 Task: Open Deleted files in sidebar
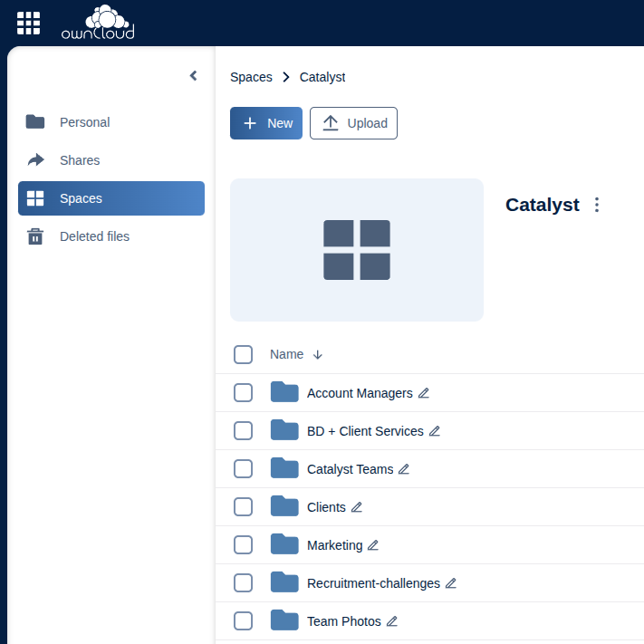[x=94, y=236]
